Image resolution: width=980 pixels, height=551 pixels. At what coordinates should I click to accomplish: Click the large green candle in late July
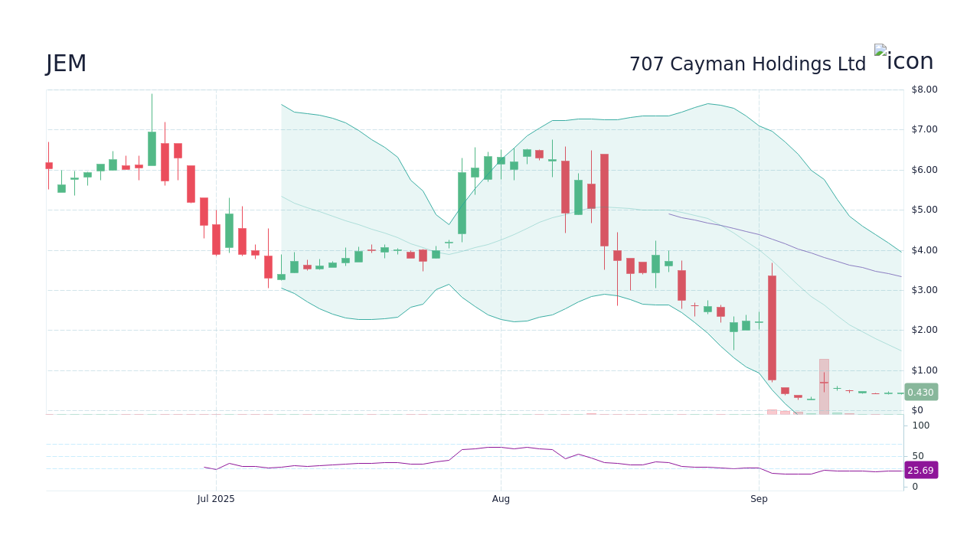462,203
